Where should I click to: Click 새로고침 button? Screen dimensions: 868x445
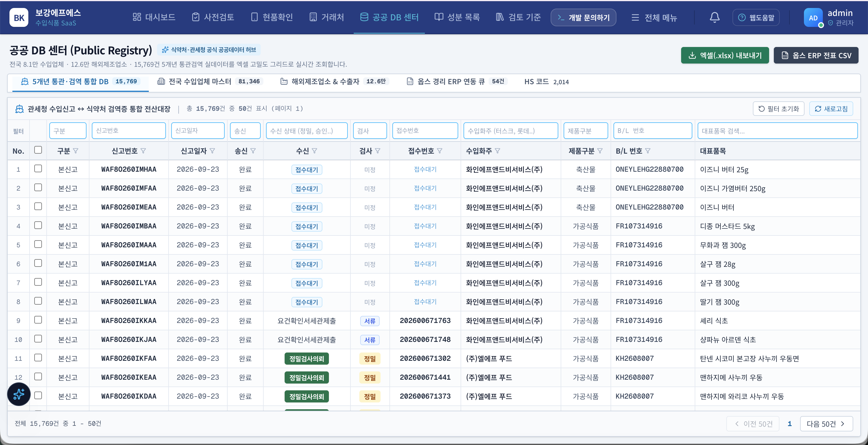(831, 108)
